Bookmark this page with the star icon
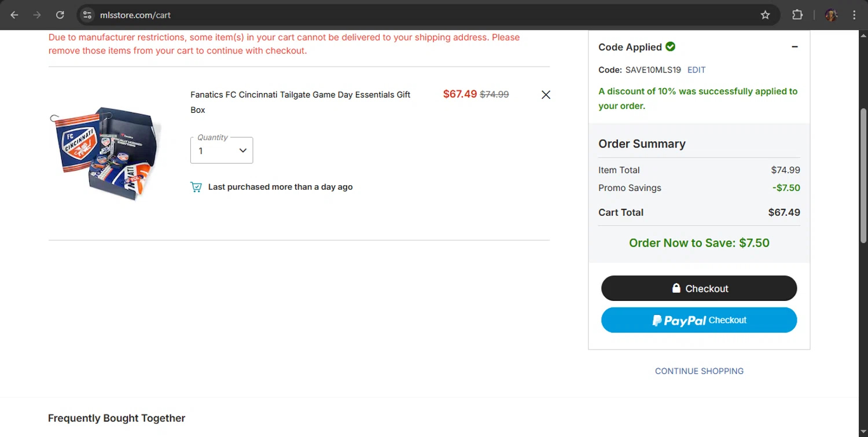Image resolution: width=868 pixels, height=437 pixels. (765, 15)
